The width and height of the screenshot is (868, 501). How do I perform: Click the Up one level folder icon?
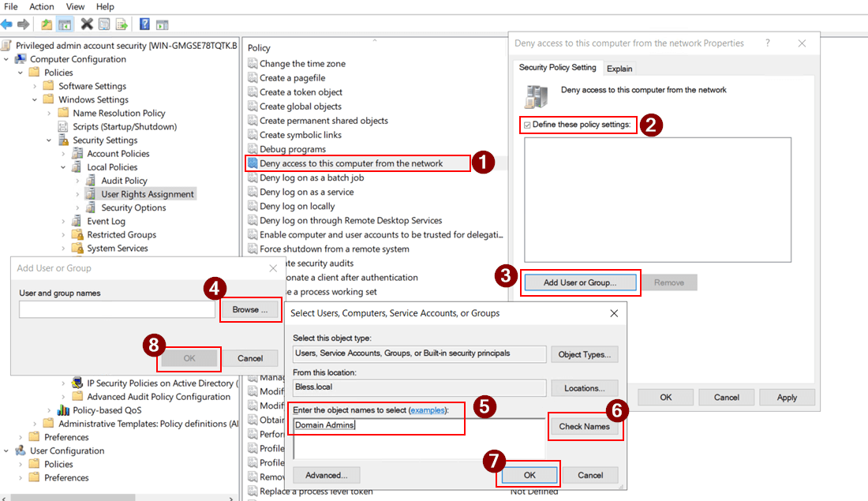pyautogui.click(x=45, y=24)
